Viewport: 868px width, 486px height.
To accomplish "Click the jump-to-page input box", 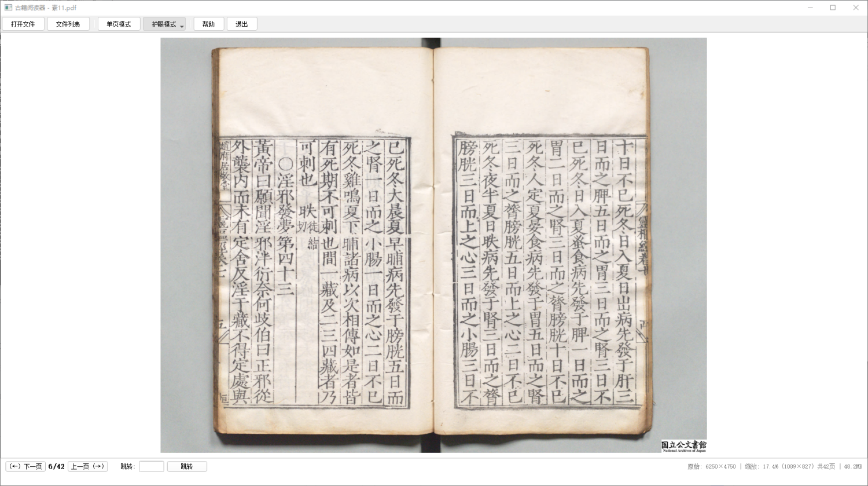I will [x=151, y=466].
